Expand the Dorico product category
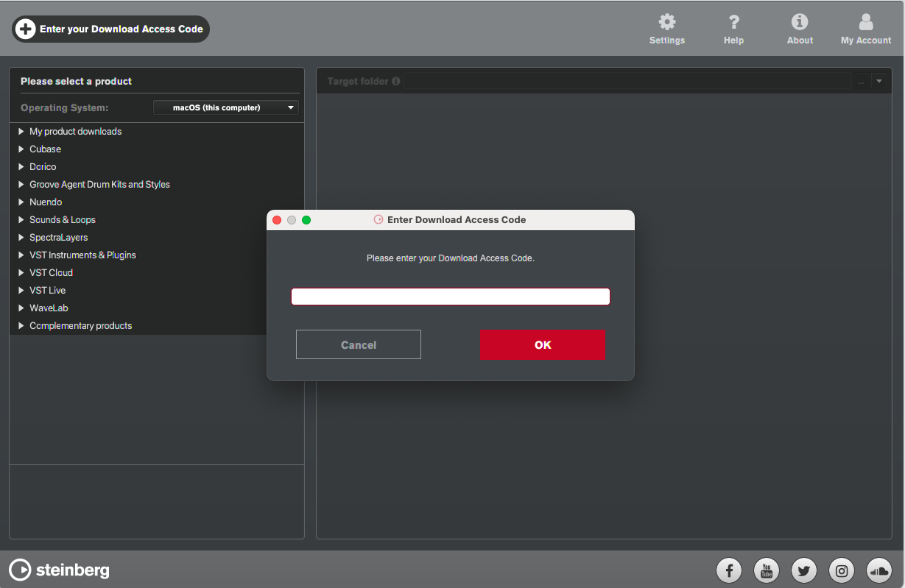905x588 pixels. pos(21,167)
